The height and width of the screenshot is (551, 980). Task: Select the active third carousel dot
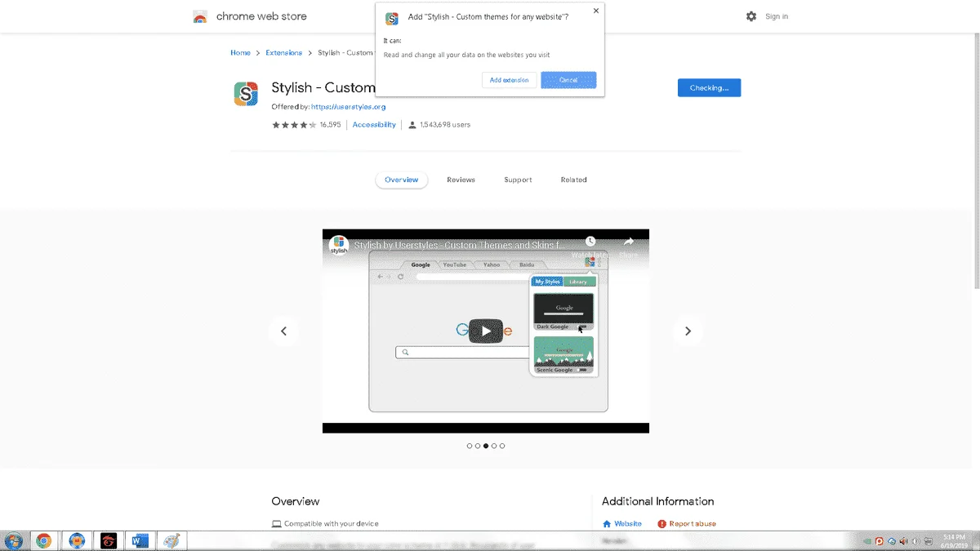(486, 446)
